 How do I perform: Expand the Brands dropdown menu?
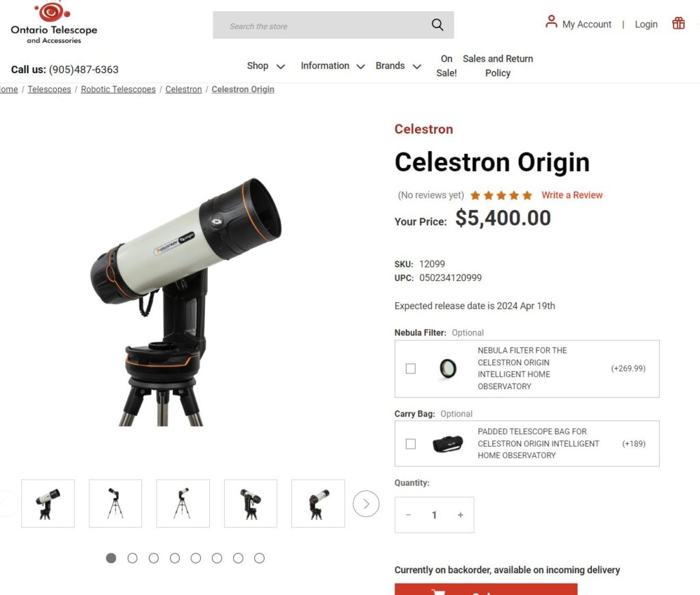(399, 66)
